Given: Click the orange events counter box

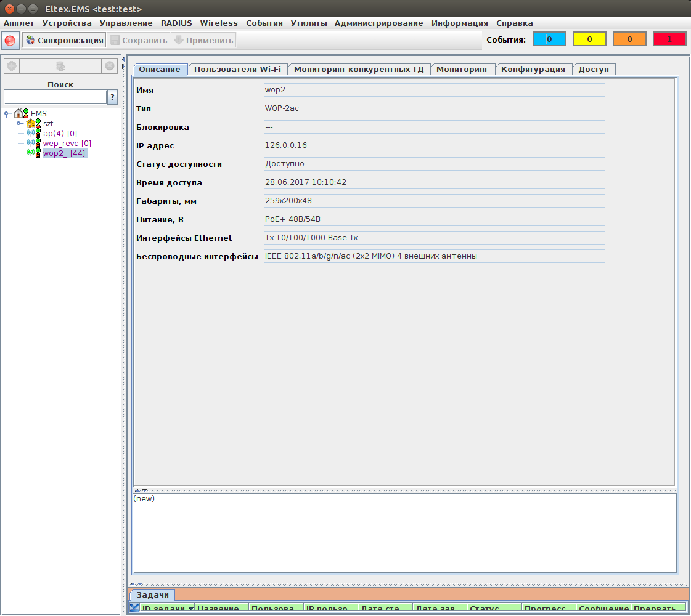Looking at the screenshot, I should 629,39.
